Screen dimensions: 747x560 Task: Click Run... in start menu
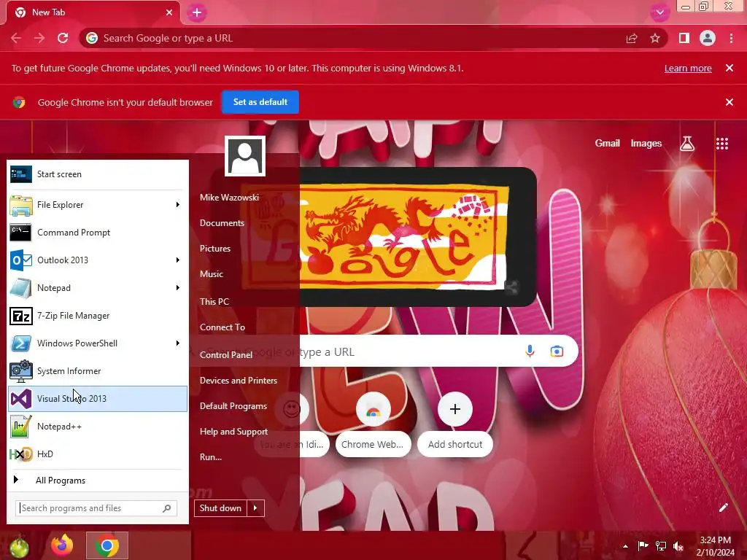(211, 457)
